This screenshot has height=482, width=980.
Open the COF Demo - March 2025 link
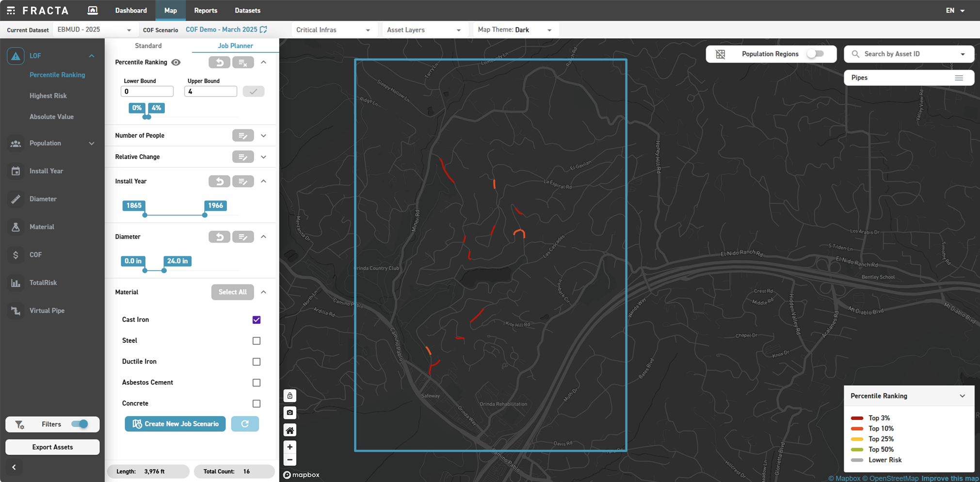pos(222,30)
